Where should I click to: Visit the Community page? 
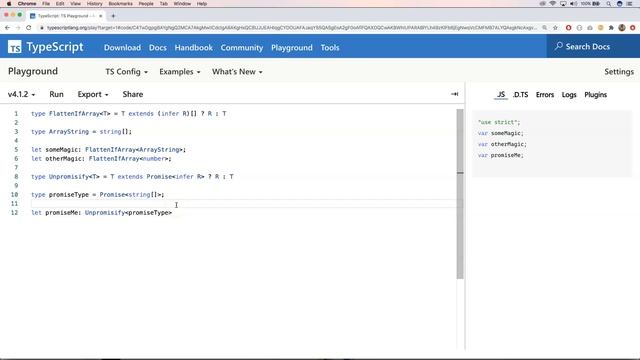pos(242,47)
